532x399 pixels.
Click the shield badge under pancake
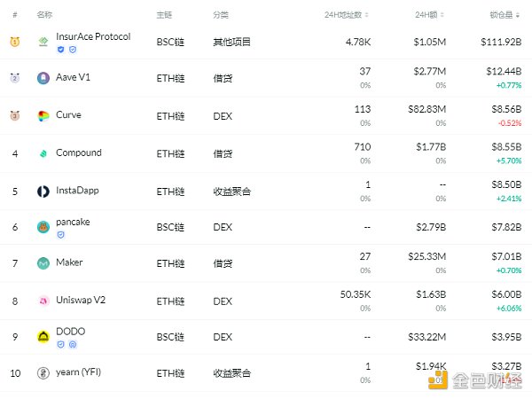coord(60,235)
